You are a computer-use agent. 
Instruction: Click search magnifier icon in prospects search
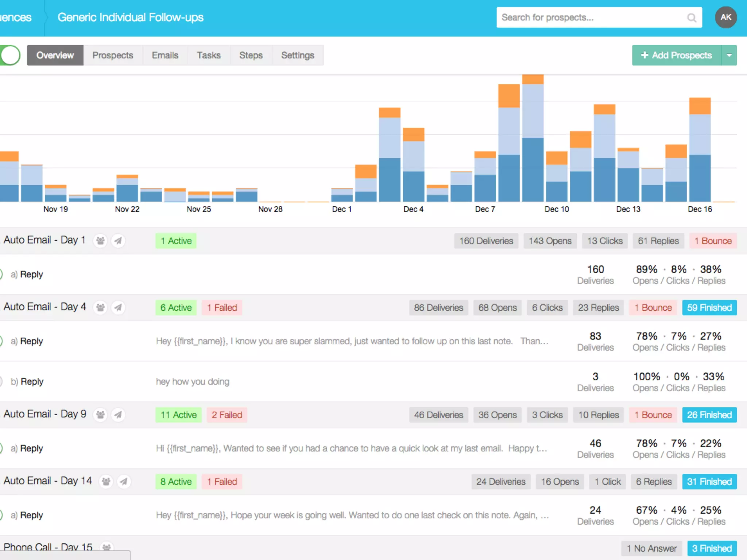(691, 17)
